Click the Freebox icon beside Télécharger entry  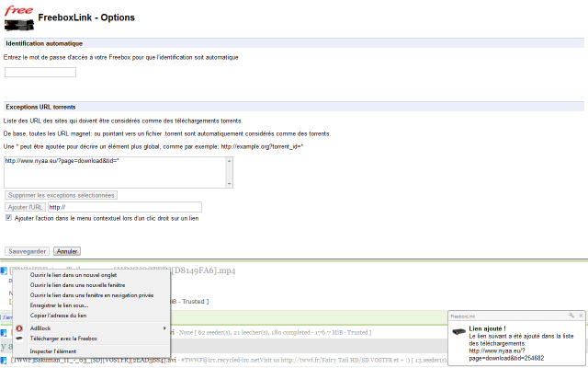click(19, 338)
